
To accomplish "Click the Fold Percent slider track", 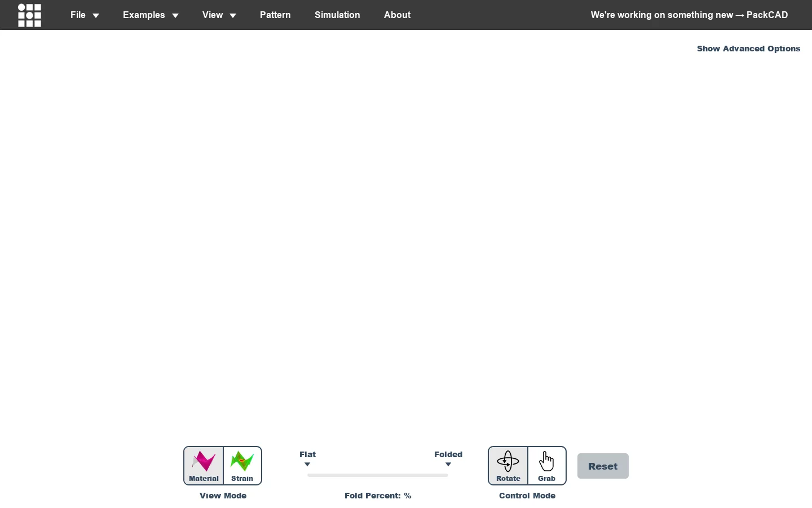I will pyautogui.click(x=378, y=475).
